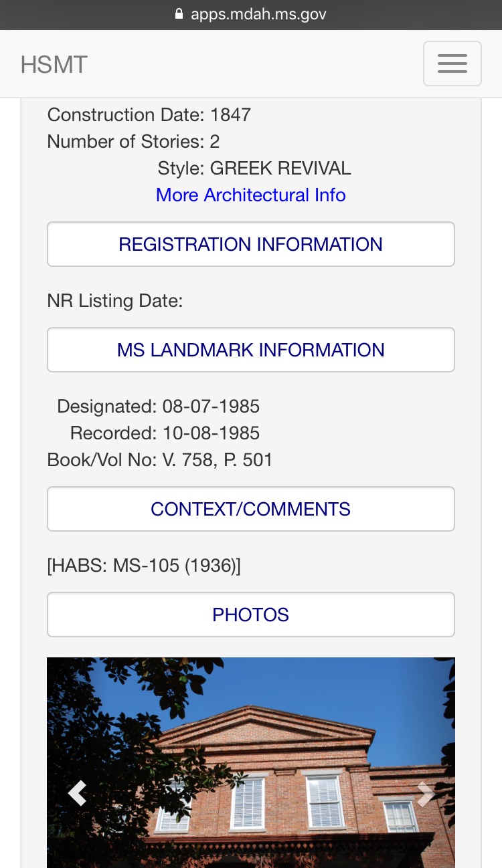Click the lock icon in the address bar
502x868 pixels.
coord(179,14)
